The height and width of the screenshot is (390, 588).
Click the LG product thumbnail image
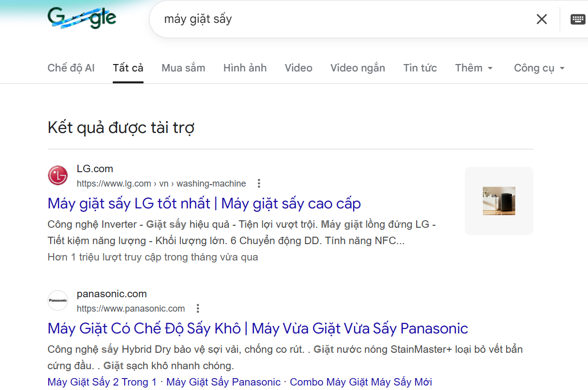pyautogui.click(x=499, y=200)
